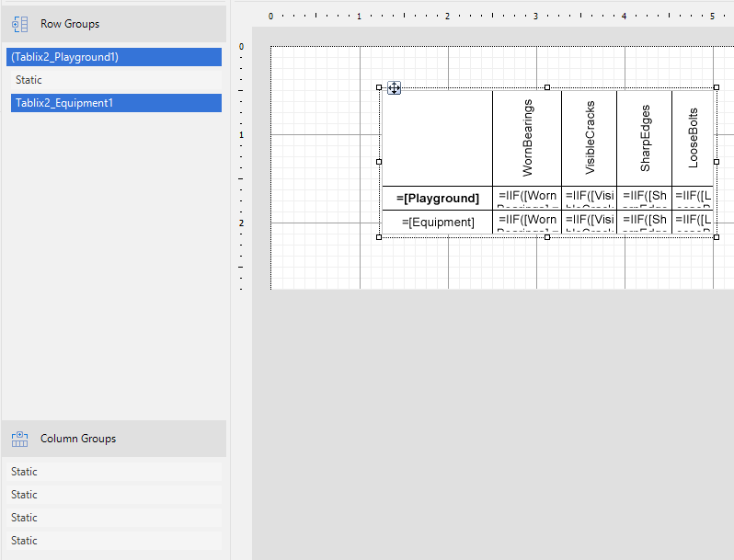Select the Tablix2_Equipment1 row group
The width and height of the screenshot is (734, 560).
[116, 103]
